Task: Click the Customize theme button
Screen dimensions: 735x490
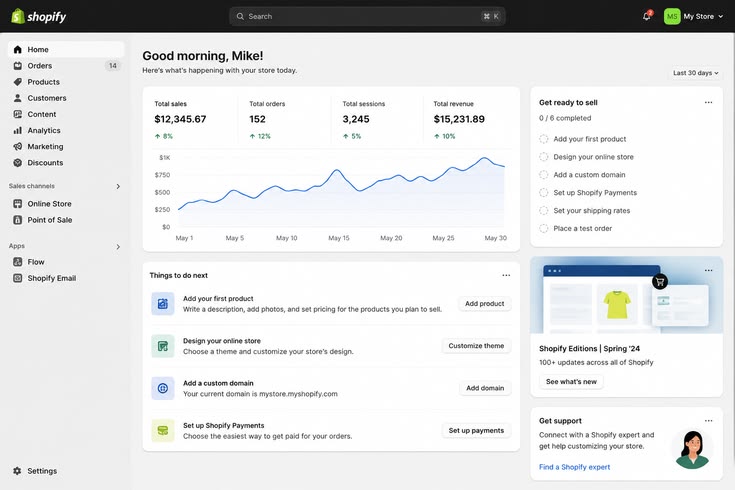Action: 476,346
